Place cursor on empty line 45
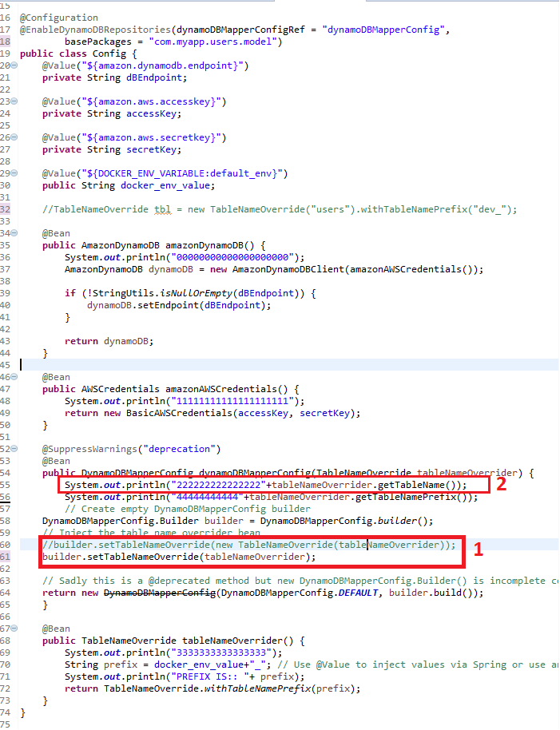Screen dimensions: 560x730 (288, 365)
